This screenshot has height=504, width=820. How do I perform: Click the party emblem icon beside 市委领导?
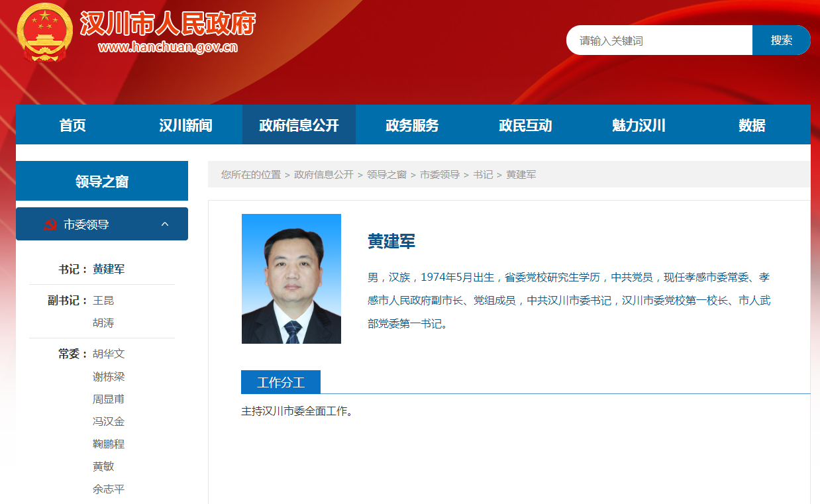click(x=50, y=225)
